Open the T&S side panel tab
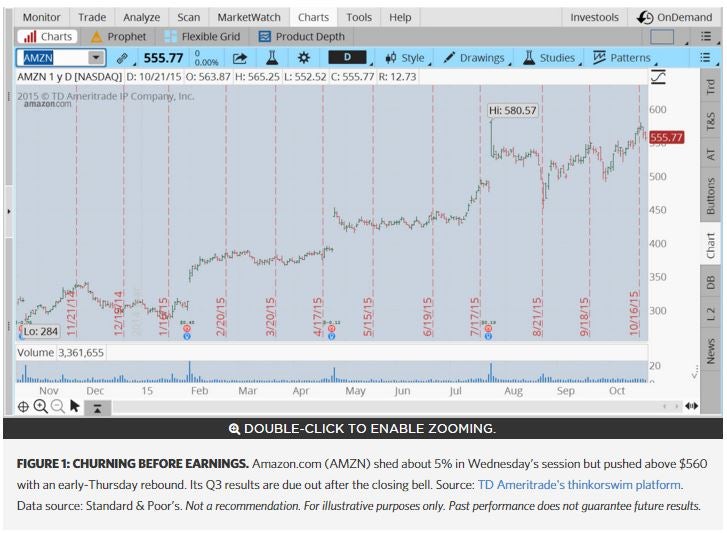 click(710, 121)
